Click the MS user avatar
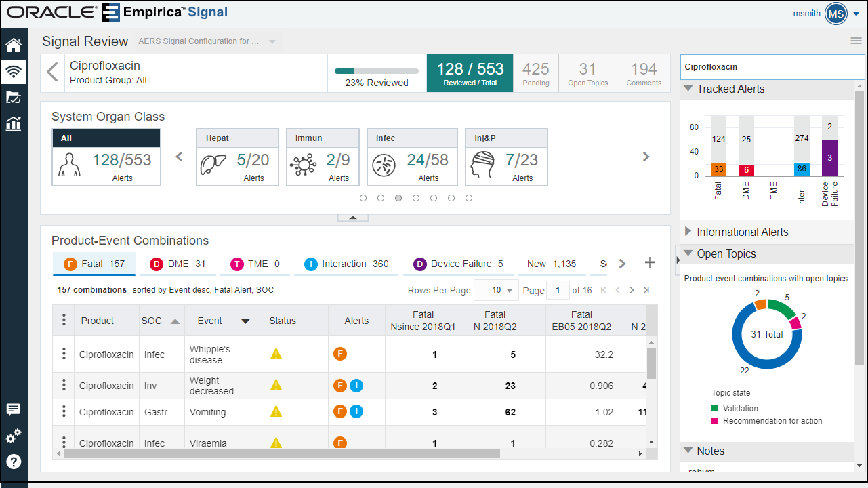Viewport: 868px width, 488px height. (x=836, y=13)
